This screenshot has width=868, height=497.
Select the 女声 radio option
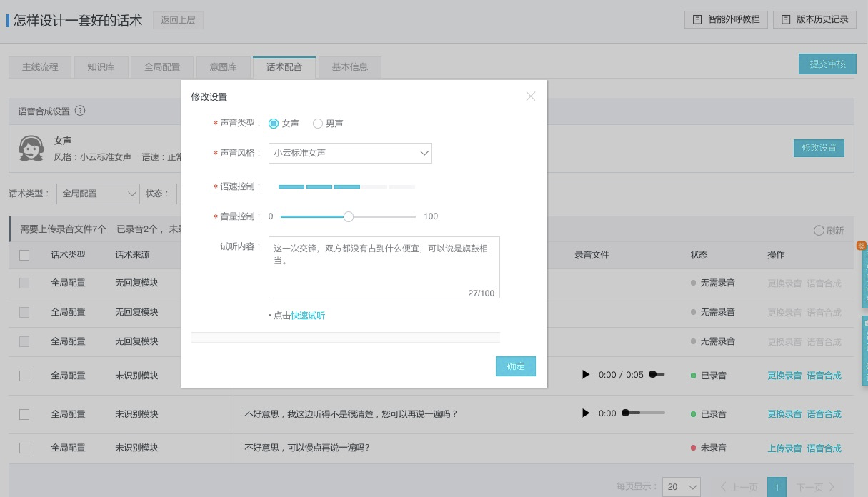[x=274, y=124]
